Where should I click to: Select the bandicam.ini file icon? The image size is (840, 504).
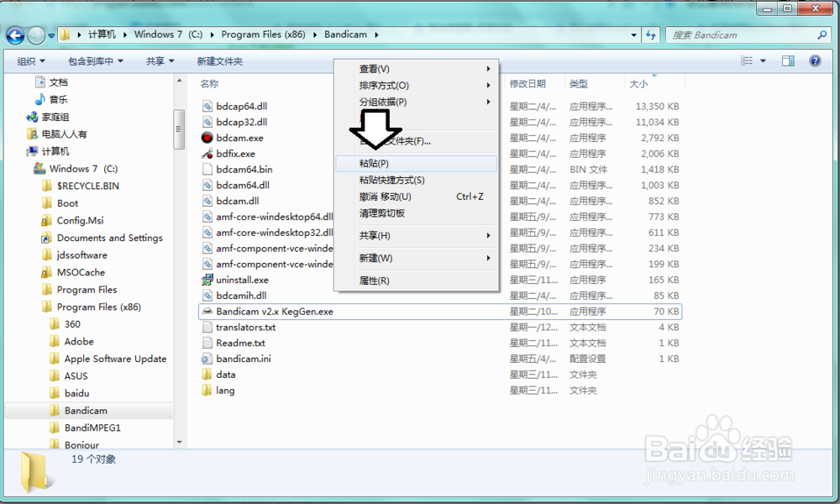(x=207, y=359)
